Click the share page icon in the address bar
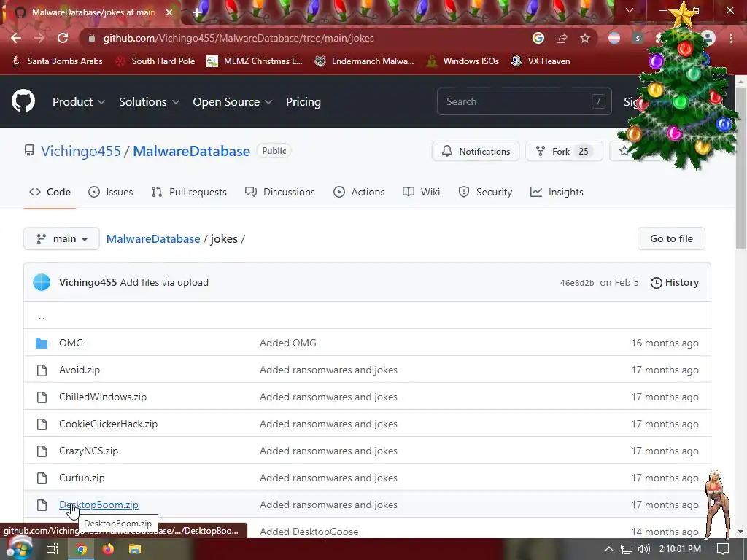The height and width of the screenshot is (560, 747). coord(562,38)
